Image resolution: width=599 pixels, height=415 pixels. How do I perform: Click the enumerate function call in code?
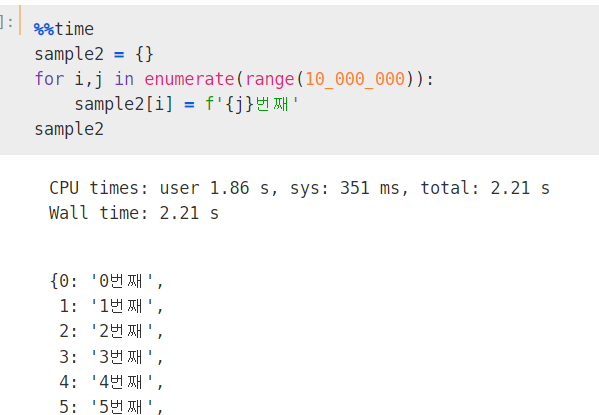click(x=189, y=79)
